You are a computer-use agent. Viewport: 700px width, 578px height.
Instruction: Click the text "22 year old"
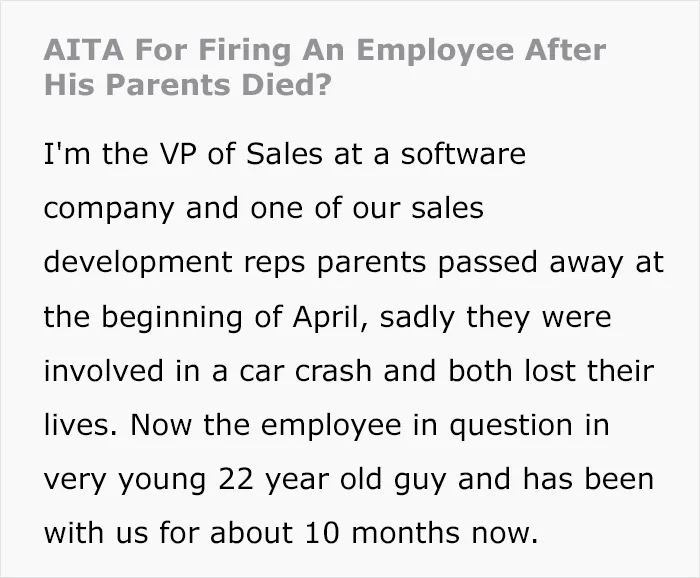tap(300, 480)
